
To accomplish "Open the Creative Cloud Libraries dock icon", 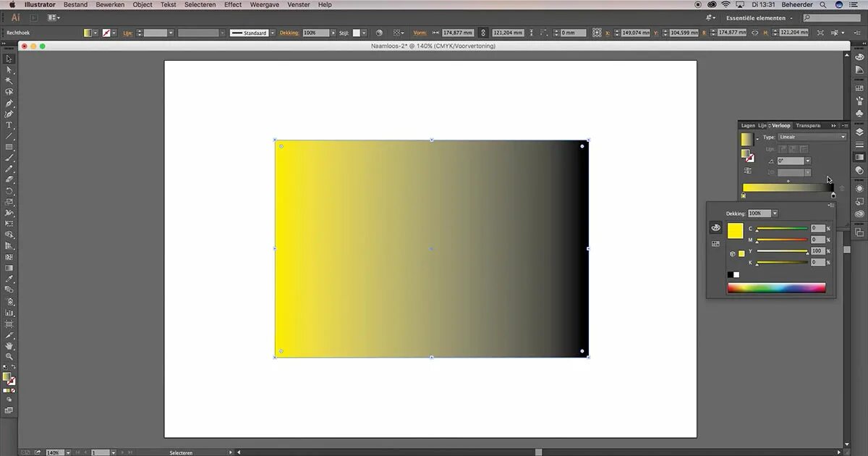I will click(859, 214).
